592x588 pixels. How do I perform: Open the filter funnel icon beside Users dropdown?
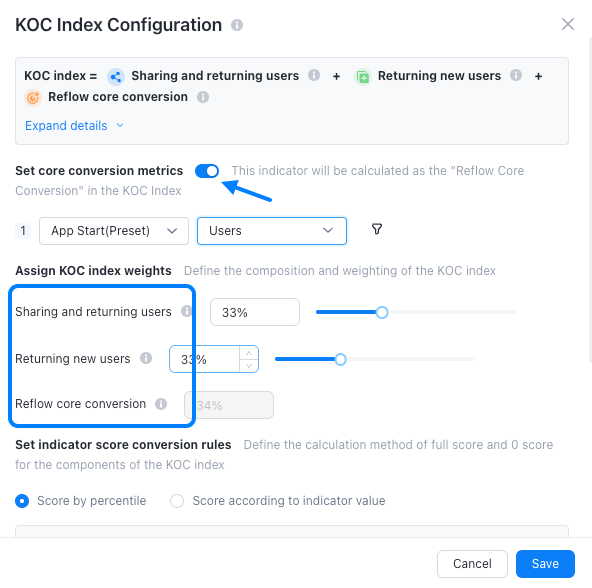377,229
